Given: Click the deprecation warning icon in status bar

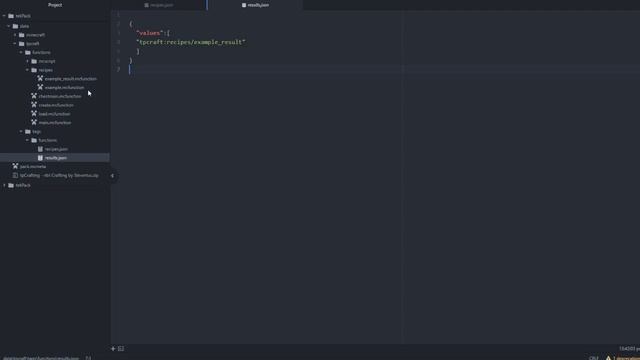Looking at the screenshot, I should [x=608, y=358].
